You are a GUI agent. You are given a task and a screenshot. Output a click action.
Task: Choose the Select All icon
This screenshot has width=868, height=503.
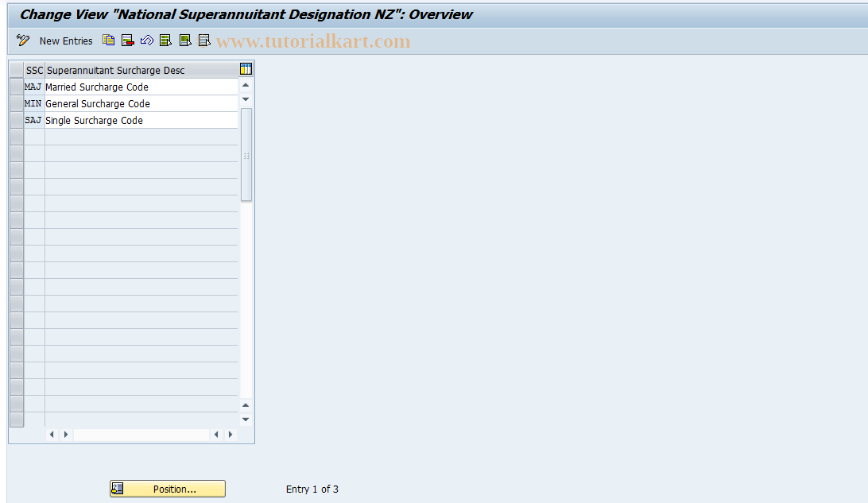point(165,41)
